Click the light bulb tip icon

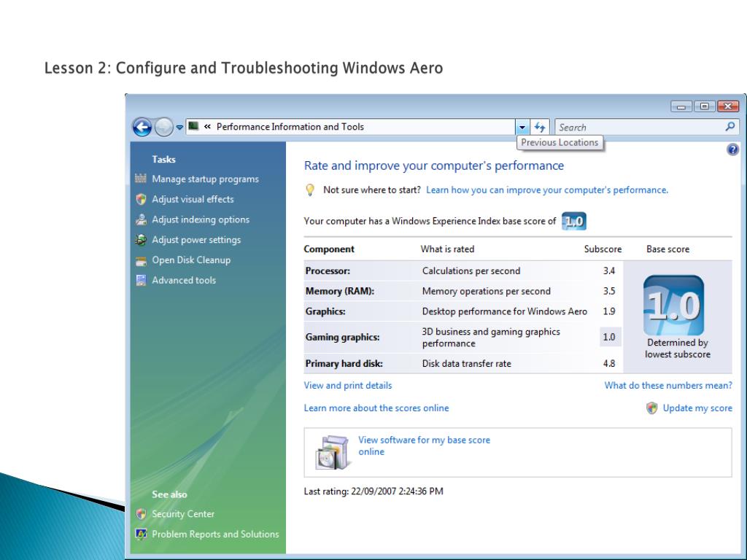(x=309, y=190)
